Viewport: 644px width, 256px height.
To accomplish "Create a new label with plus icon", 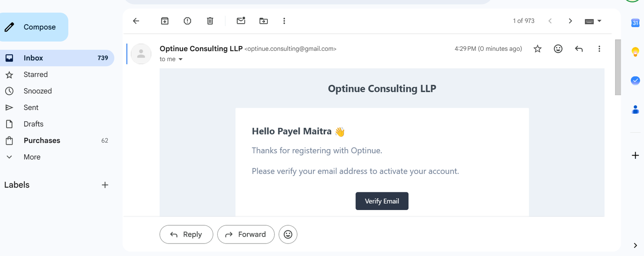I will (105, 185).
